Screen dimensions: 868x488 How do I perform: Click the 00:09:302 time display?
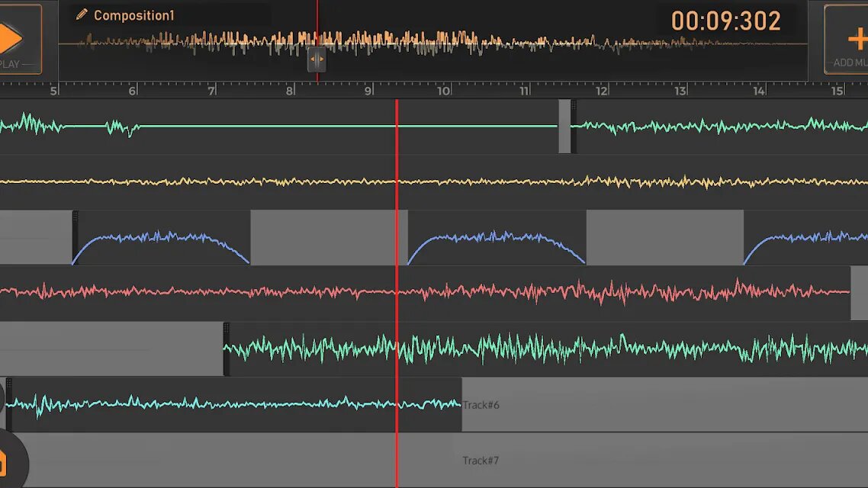click(725, 21)
